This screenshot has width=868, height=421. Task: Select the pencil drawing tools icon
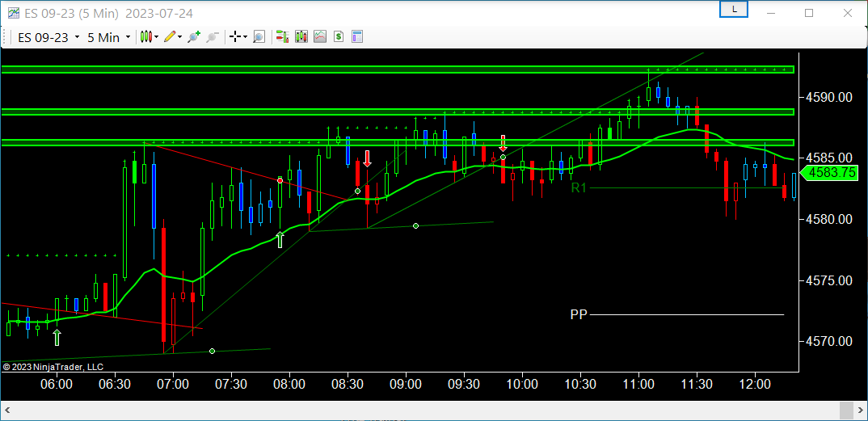(x=170, y=37)
